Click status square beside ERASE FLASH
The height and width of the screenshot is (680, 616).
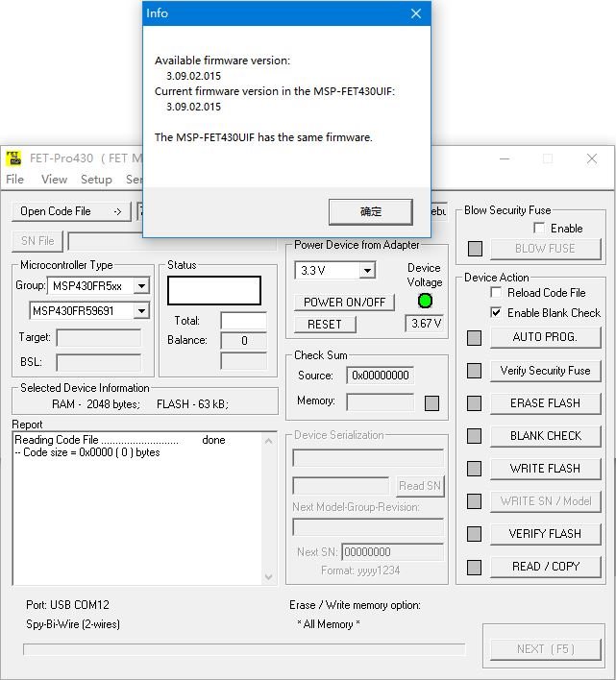(x=474, y=403)
